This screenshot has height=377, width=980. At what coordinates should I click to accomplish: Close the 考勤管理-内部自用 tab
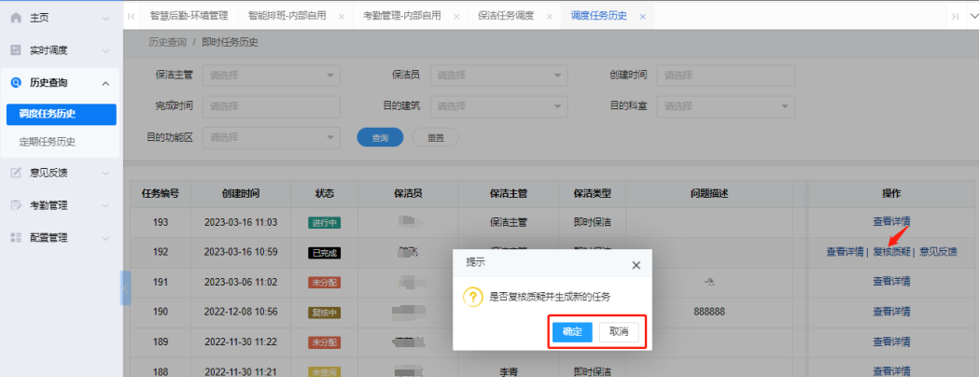(x=456, y=17)
